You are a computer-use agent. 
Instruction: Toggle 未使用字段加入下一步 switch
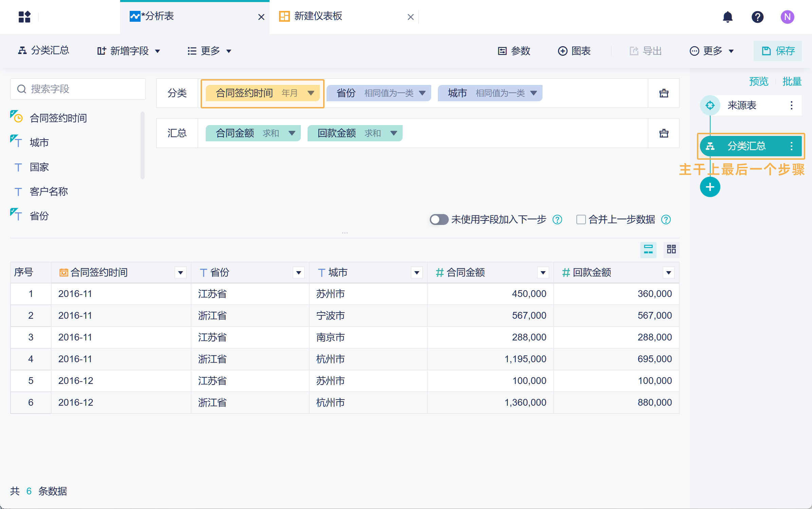(x=439, y=220)
